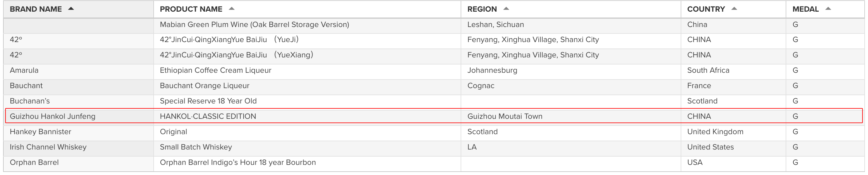The image size is (868, 175).
Task: Select the BRAND NAME column header
Action: pos(36,9)
